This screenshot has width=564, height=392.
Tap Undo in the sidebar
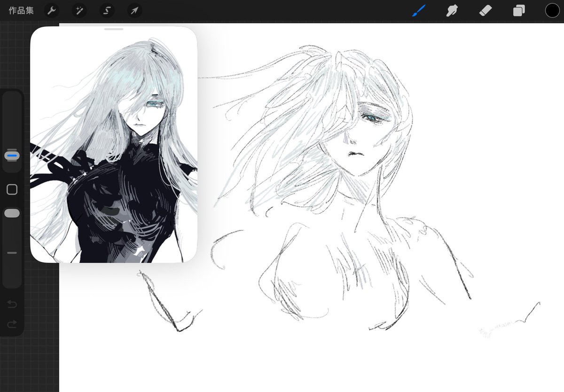(x=12, y=304)
